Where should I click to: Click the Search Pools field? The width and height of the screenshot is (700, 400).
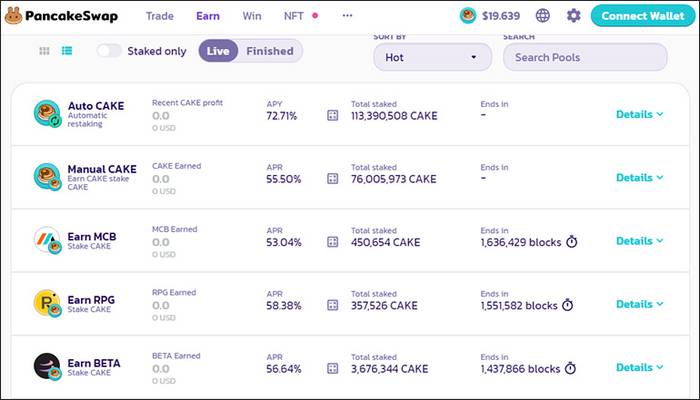(585, 57)
